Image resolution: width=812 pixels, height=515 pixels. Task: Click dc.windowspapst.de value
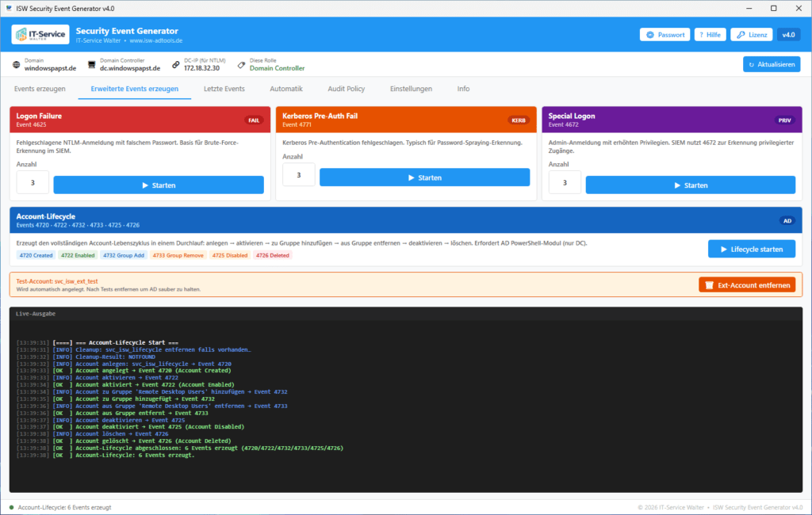pyautogui.click(x=130, y=68)
